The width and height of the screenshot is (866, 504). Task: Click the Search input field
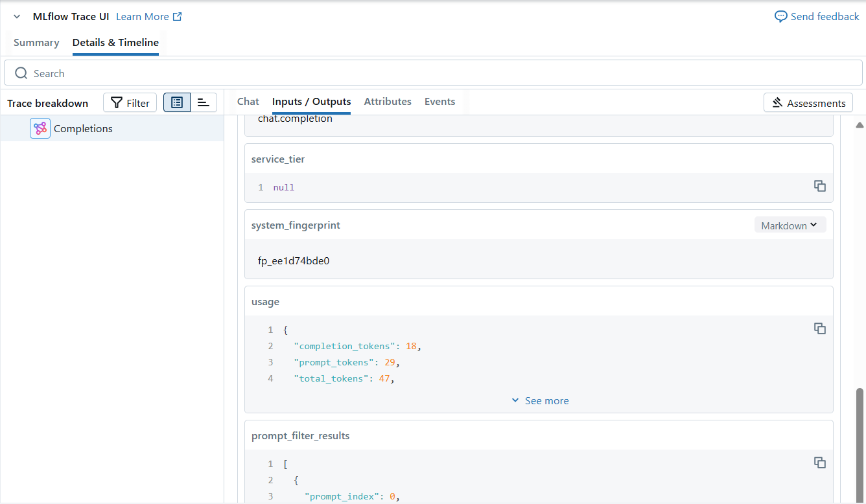point(433,73)
